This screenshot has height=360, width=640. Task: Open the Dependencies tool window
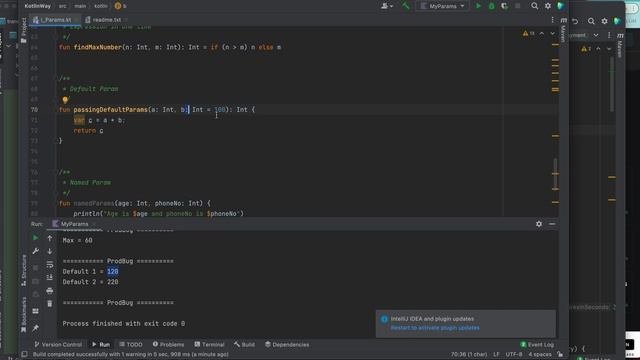287,344
